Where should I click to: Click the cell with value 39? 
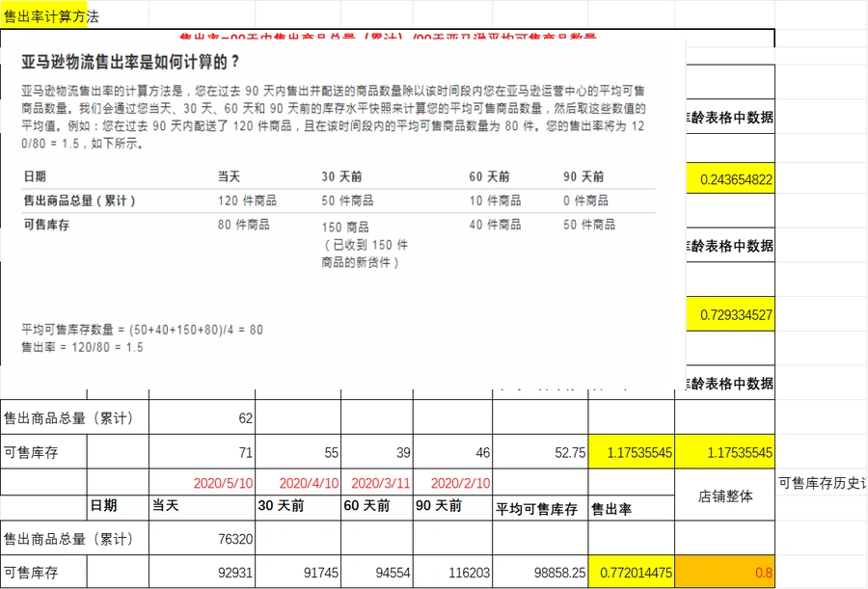377,452
